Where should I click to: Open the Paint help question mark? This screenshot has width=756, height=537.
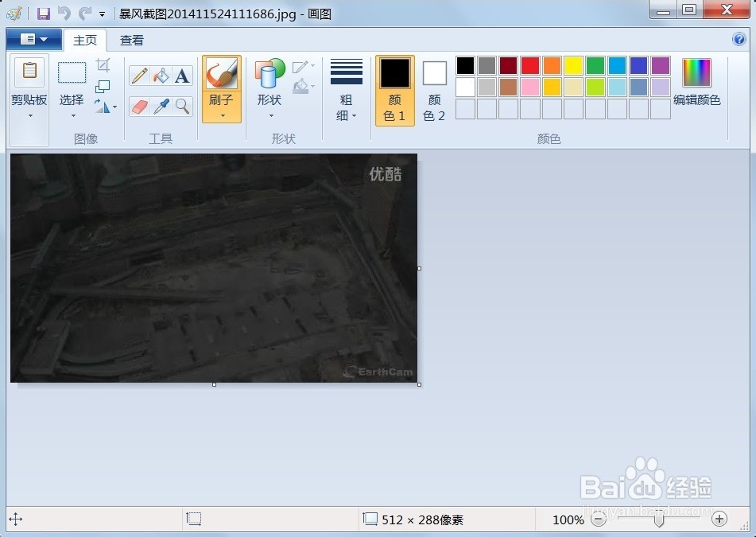pyautogui.click(x=739, y=39)
